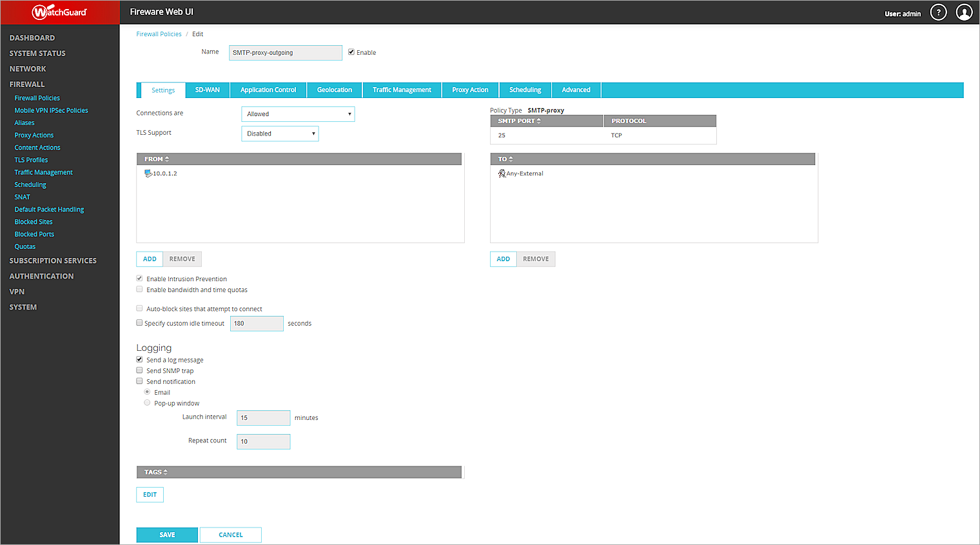Viewport: 980px width, 545px height.
Task: Open the admin user account icon
Action: point(965,12)
